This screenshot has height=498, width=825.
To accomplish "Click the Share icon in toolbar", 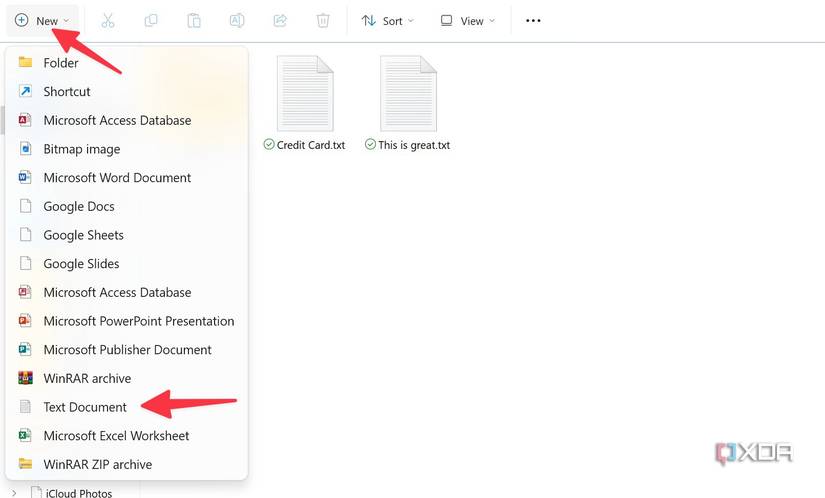I will coord(280,21).
